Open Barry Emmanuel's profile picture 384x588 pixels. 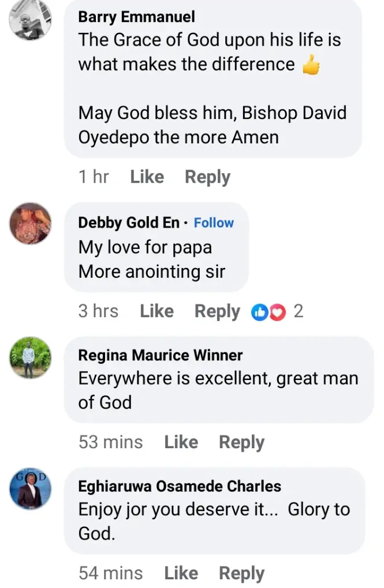click(x=31, y=21)
